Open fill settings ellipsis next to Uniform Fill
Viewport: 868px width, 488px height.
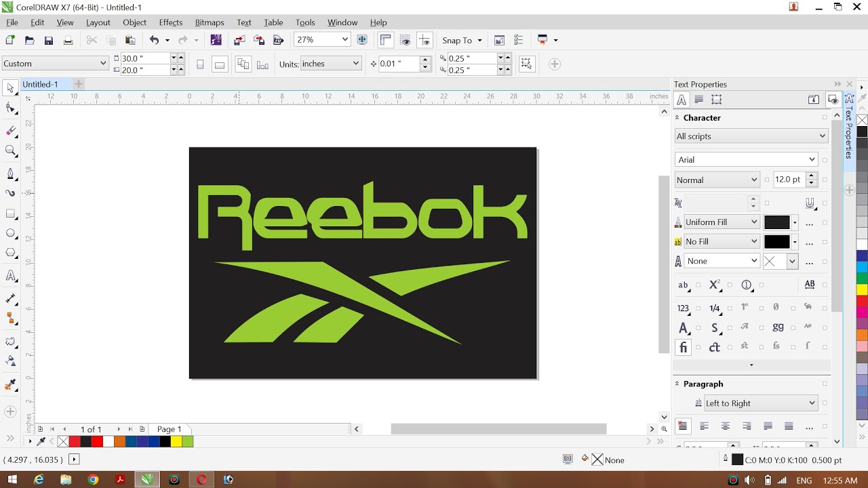click(810, 222)
